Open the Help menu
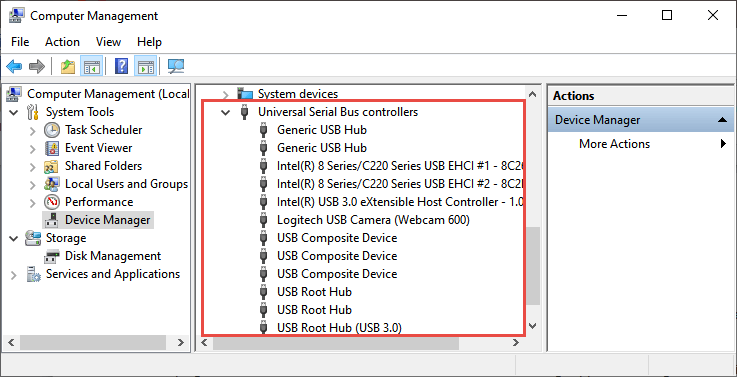This screenshot has height=377, width=737. (149, 42)
